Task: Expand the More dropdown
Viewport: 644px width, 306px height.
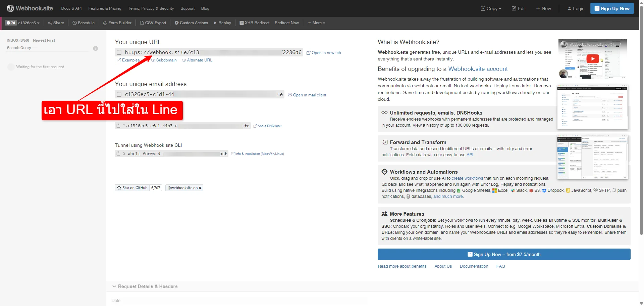Action: coord(316,23)
